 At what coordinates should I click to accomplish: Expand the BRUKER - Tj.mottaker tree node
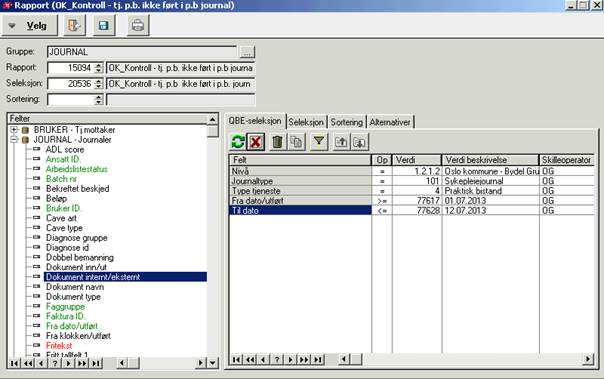14,130
